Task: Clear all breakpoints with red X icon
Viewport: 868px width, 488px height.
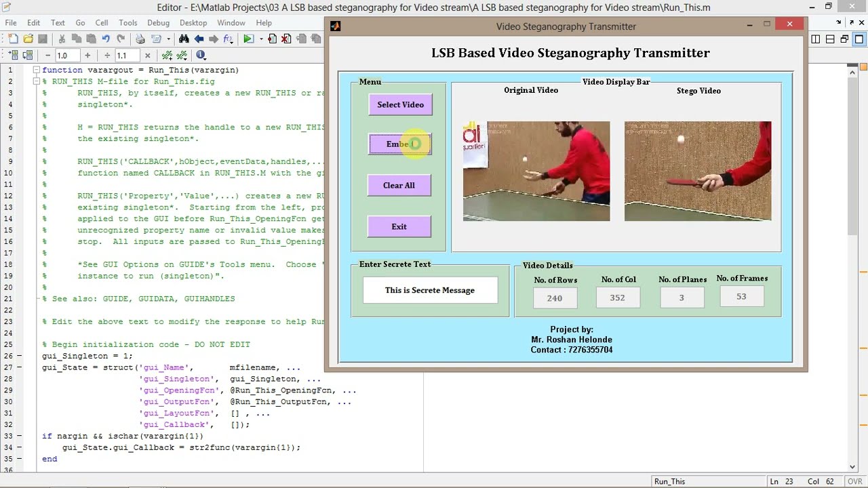Action: (x=286, y=39)
